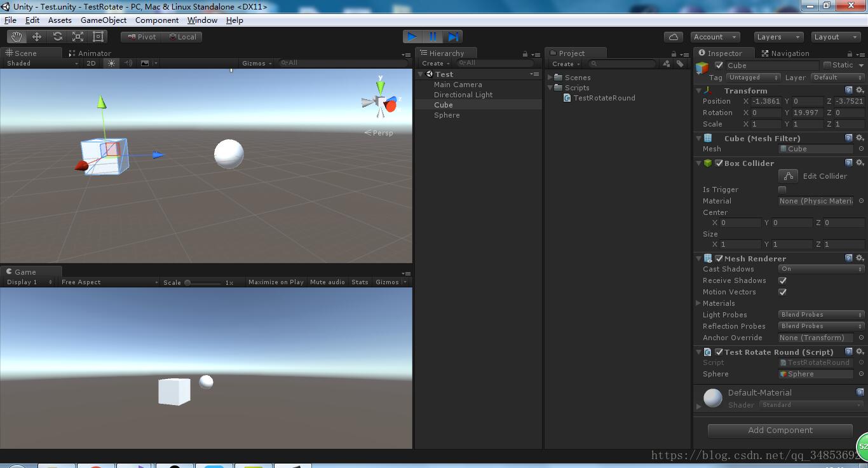The image size is (868, 468).
Task: Click the Mesh field object picker circle
Action: pyautogui.click(x=861, y=149)
